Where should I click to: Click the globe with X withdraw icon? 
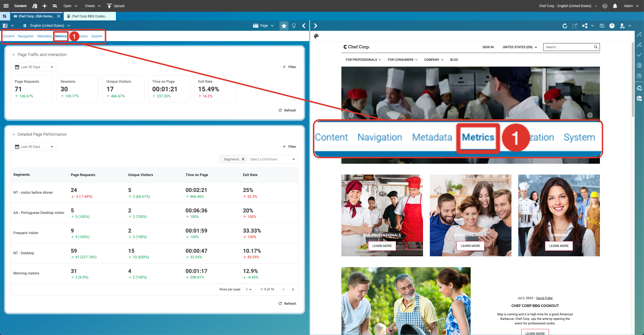click(639, 98)
